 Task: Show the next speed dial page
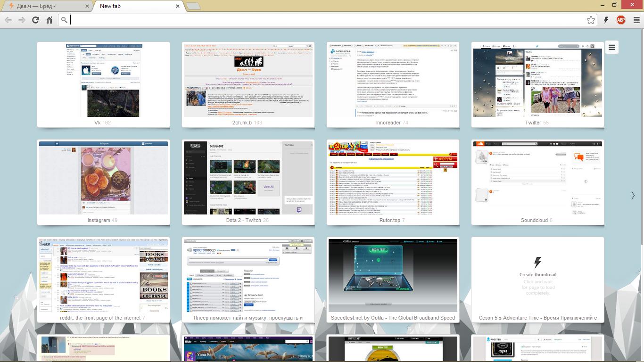point(633,195)
